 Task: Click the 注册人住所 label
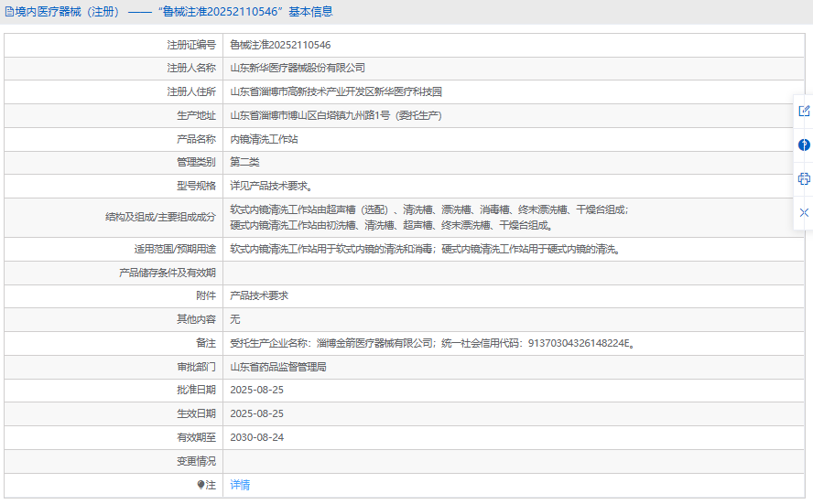click(x=191, y=91)
